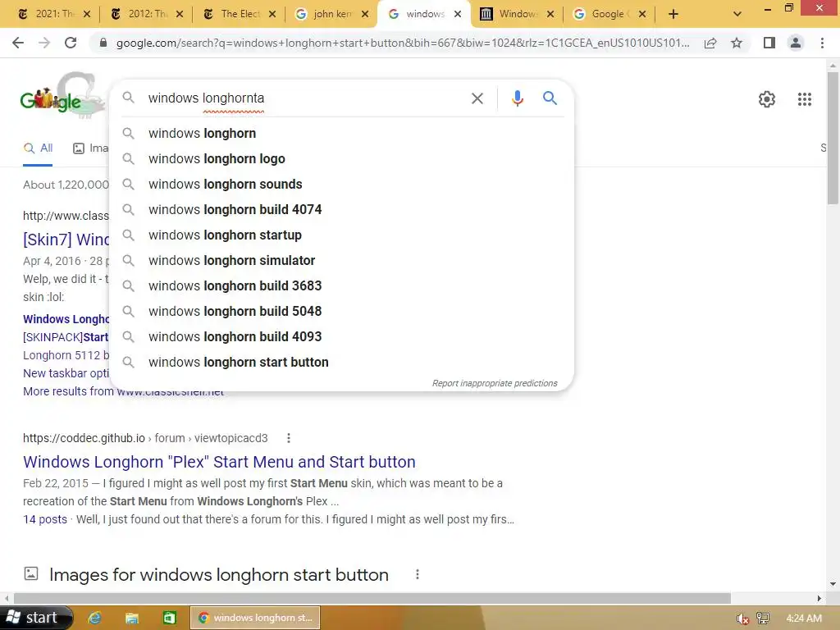
Task: Reload the current page
Action: [71, 43]
